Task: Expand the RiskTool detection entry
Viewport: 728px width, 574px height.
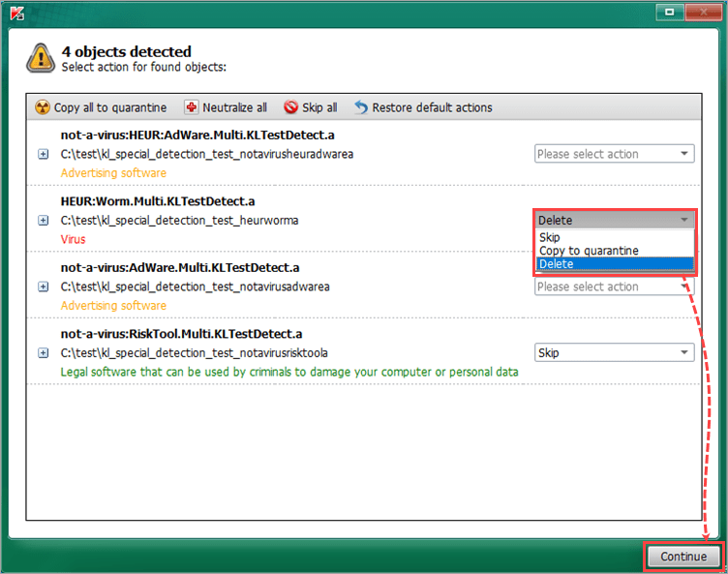Action: 43,353
